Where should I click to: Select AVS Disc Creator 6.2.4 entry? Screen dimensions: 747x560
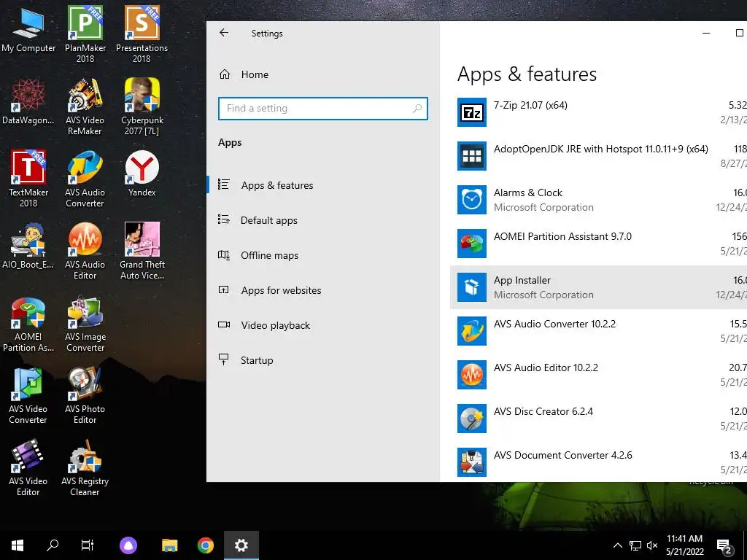(x=598, y=419)
